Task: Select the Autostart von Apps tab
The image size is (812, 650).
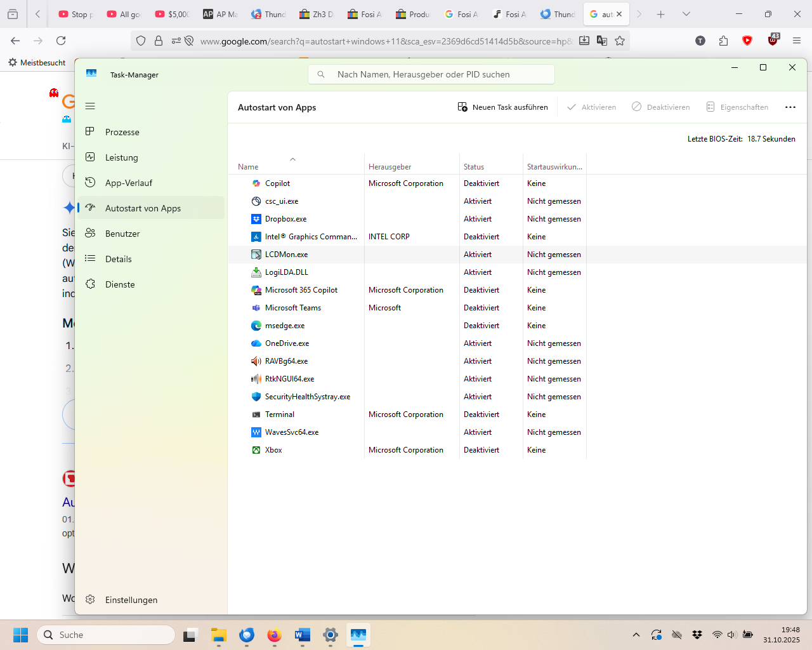Action: (x=143, y=208)
